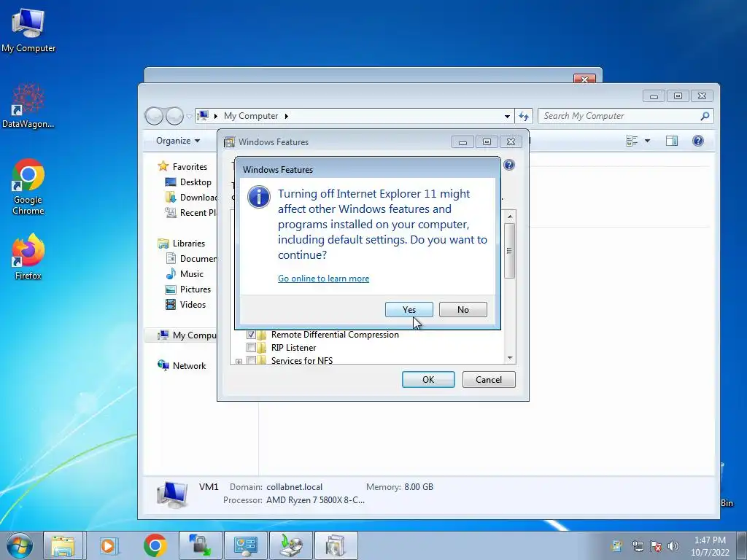Click the Explorer Forward button
This screenshot has width=747, height=560.
(174, 116)
